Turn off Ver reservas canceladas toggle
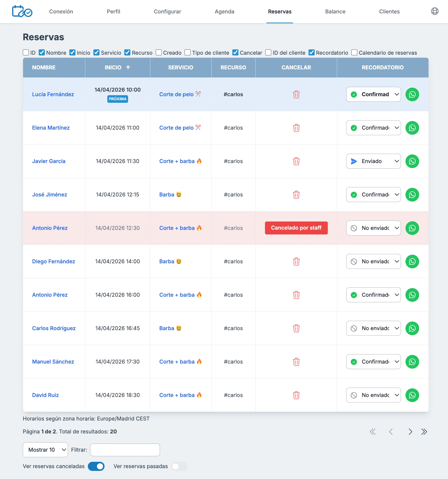 coord(96,466)
